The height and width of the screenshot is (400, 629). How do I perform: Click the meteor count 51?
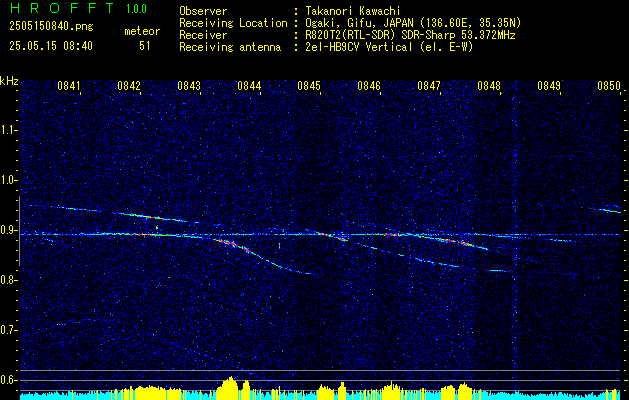click(x=145, y=46)
